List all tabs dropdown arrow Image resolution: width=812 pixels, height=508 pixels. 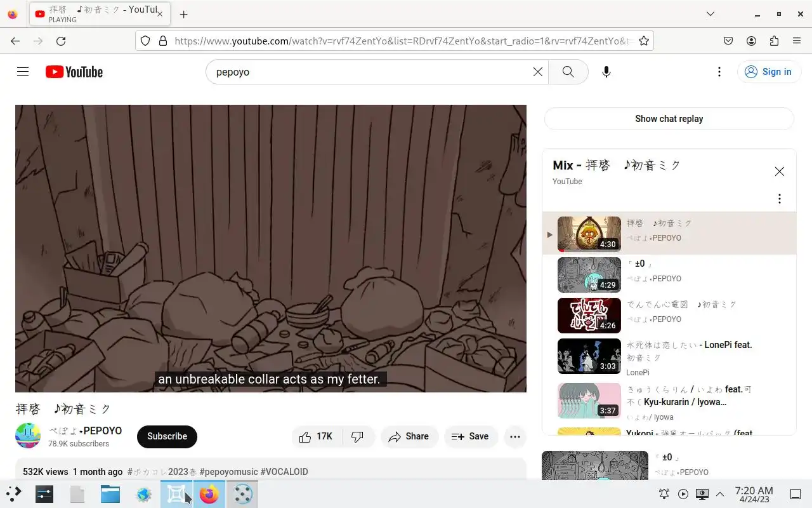[710, 14]
